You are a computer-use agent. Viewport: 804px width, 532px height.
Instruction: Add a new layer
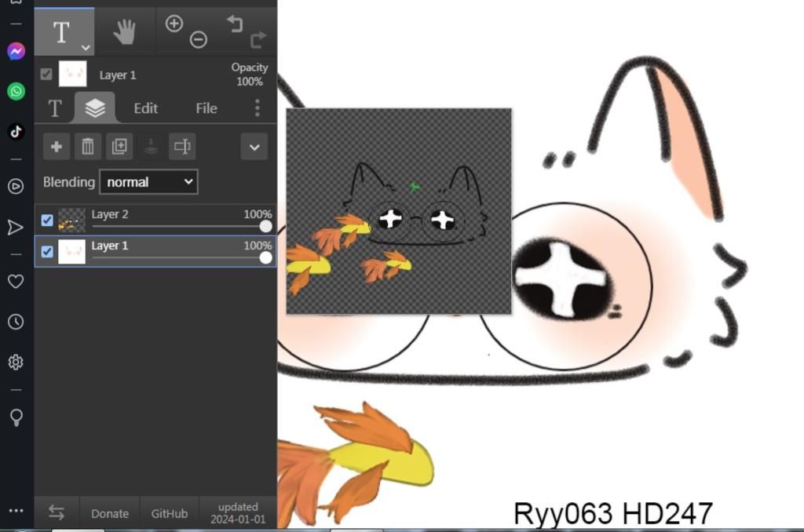(57, 147)
